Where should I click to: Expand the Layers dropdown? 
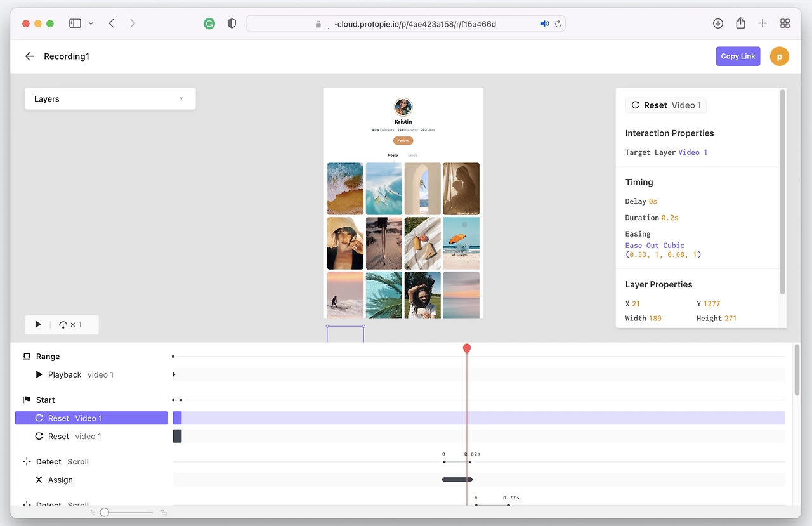[110, 99]
